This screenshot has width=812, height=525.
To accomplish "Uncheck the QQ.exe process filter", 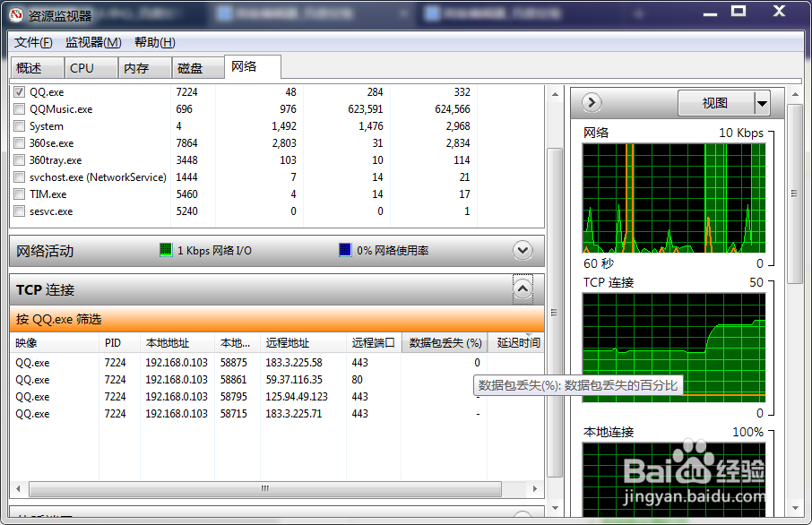I will [x=19, y=91].
